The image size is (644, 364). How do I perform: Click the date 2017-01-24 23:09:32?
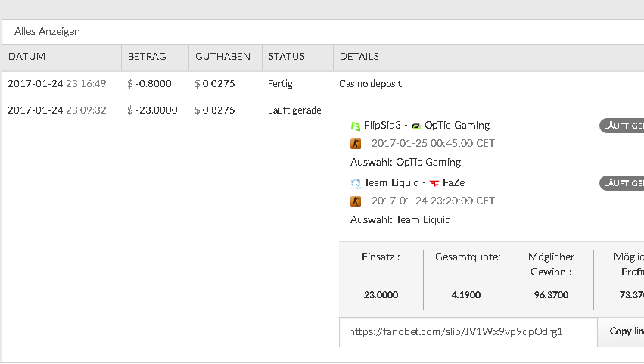pos(57,110)
